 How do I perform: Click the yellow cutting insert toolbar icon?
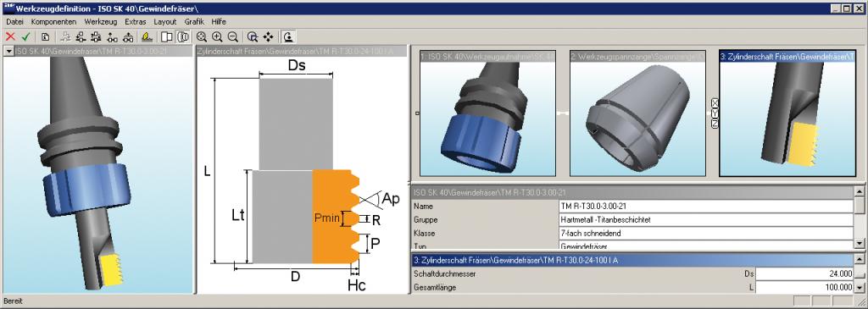pos(147,36)
